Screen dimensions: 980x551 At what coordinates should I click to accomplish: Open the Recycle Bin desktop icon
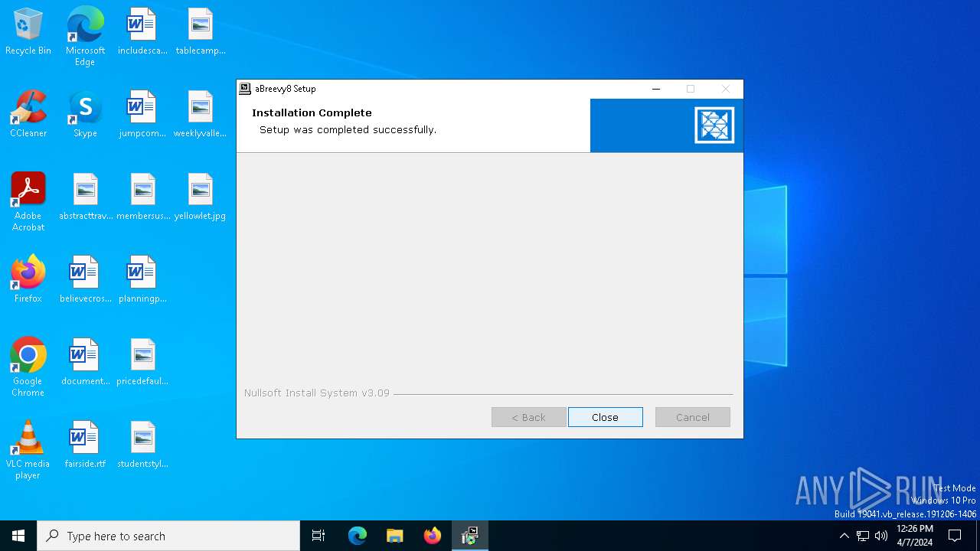click(x=28, y=32)
